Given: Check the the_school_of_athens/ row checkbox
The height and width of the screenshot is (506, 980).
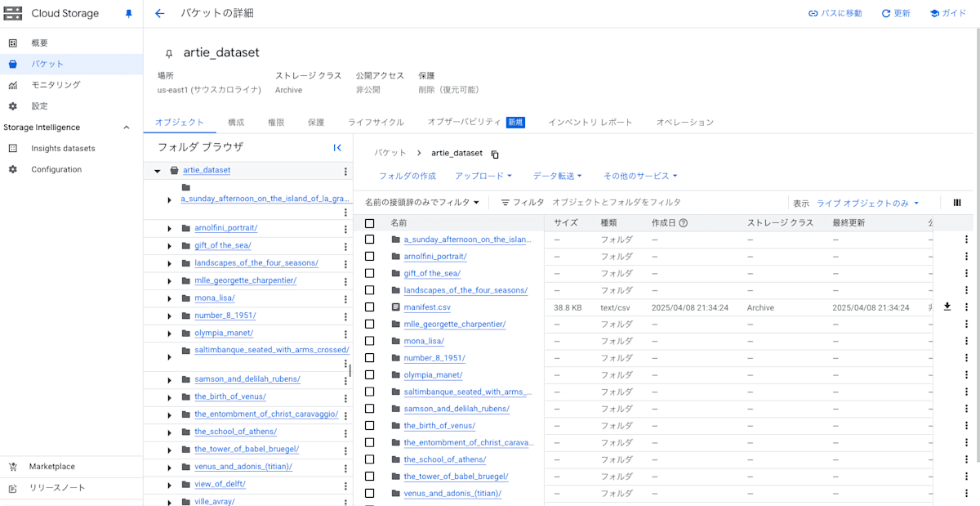Looking at the screenshot, I should tap(370, 459).
